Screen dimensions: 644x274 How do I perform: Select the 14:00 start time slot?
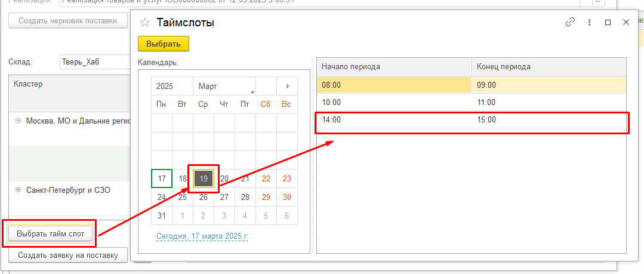click(395, 120)
